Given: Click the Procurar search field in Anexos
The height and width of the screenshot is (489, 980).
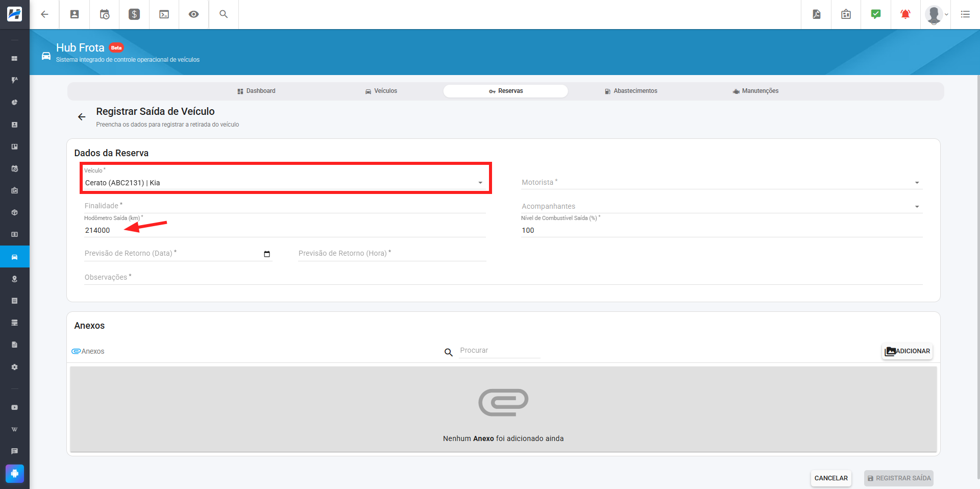Looking at the screenshot, I should click(x=500, y=351).
